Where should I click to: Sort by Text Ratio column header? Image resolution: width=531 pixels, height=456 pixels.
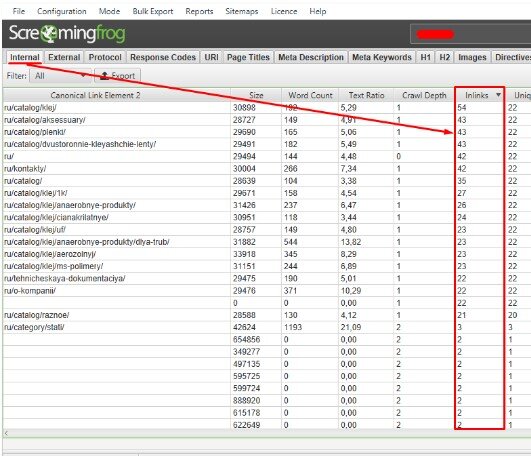[366, 95]
